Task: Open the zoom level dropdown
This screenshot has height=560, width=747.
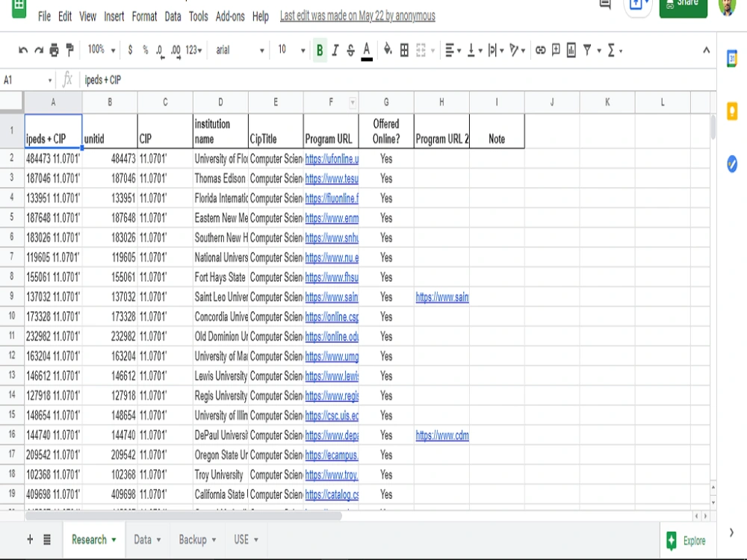Action: click(x=102, y=49)
